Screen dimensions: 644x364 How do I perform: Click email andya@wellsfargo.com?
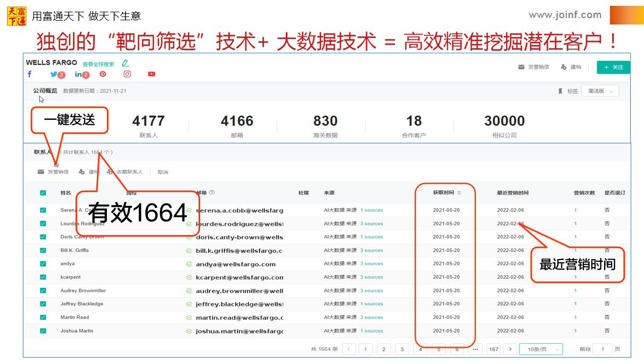[x=236, y=264]
